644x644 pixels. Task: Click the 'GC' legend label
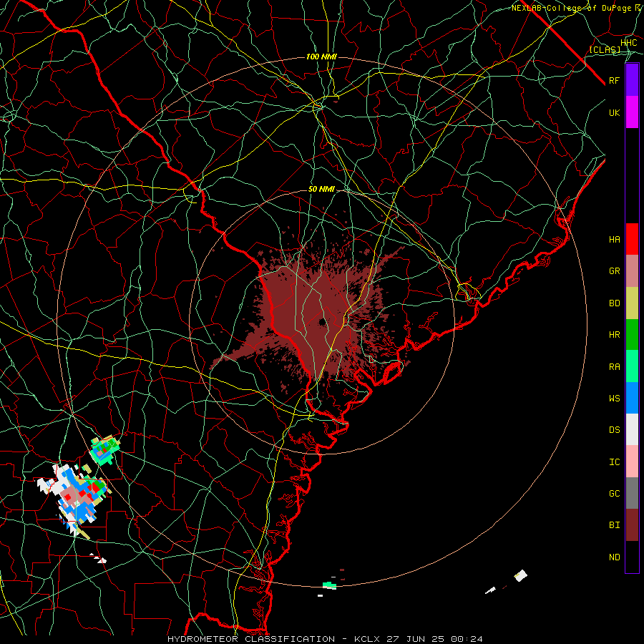(614, 494)
